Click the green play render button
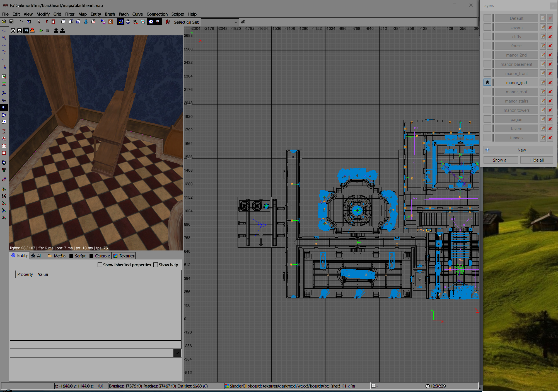The width and height of the screenshot is (558, 392). coord(41,31)
